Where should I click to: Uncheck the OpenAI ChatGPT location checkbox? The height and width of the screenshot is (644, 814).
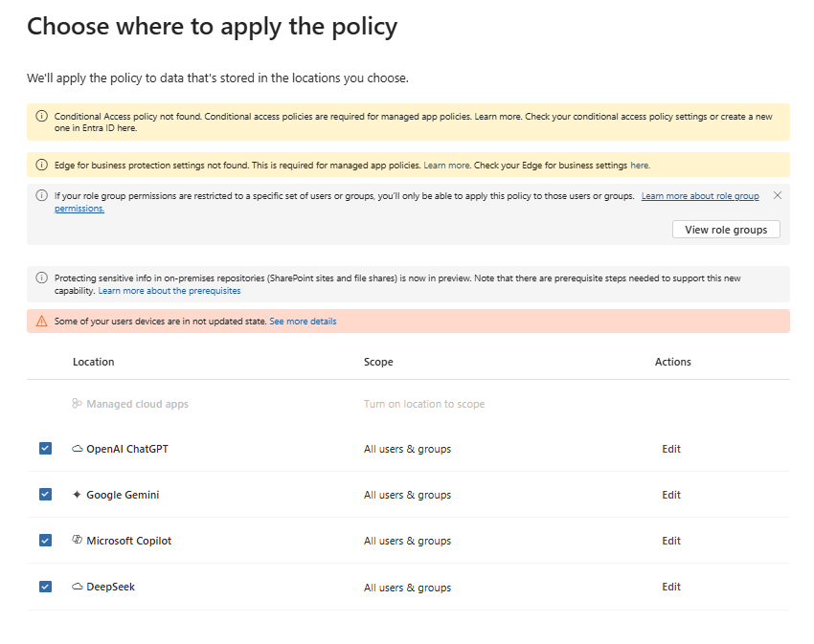coord(46,449)
